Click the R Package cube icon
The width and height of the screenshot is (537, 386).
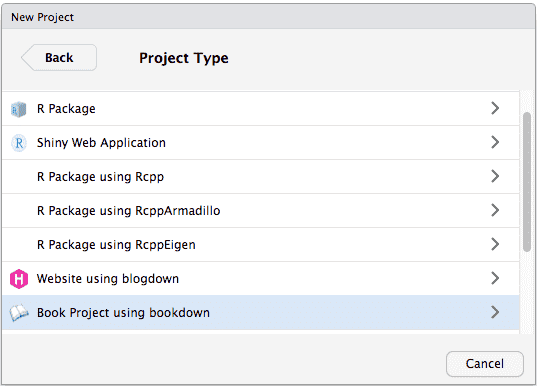[x=18, y=109]
